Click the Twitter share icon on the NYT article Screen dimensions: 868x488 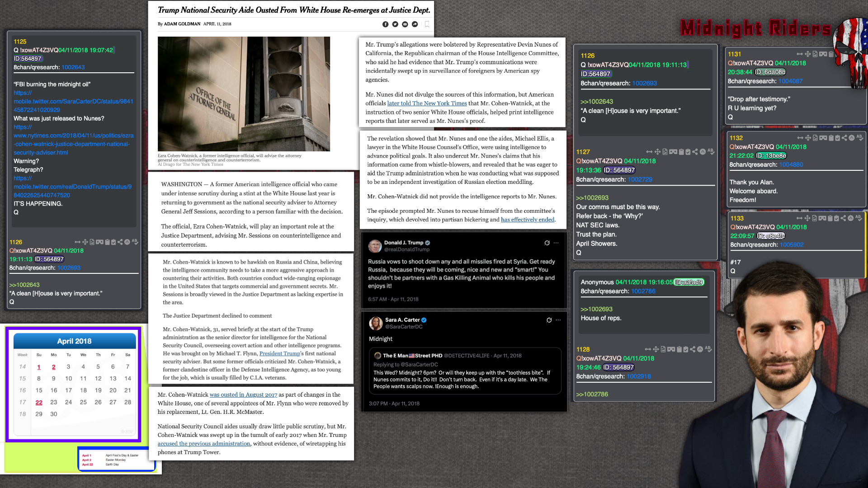(x=395, y=24)
